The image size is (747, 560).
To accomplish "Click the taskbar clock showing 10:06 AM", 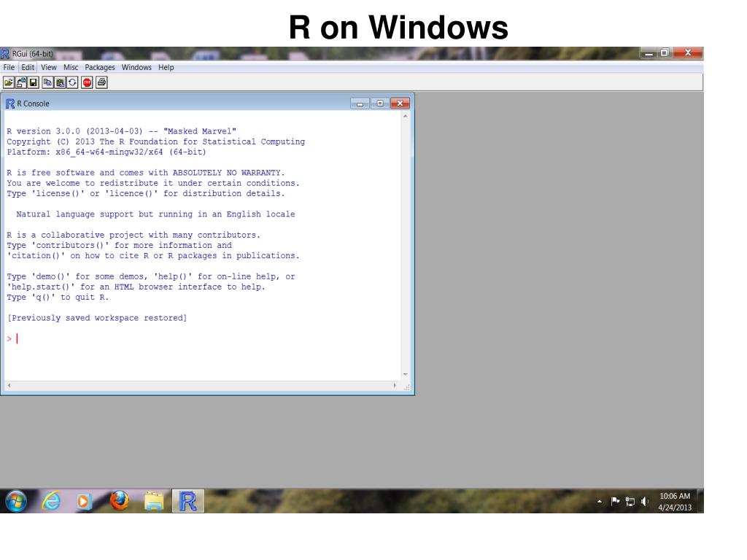I will coord(675,502).
